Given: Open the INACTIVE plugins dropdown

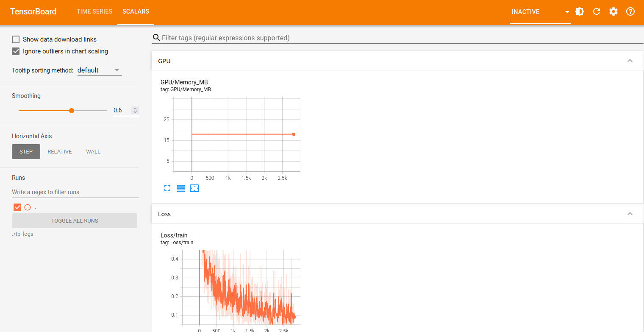Looking at the screenshot, I should (540, 12).
